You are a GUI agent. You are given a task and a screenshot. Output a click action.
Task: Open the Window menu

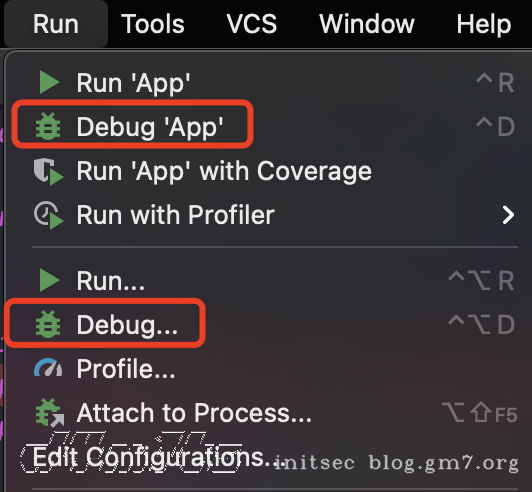[x=367, y=24]
